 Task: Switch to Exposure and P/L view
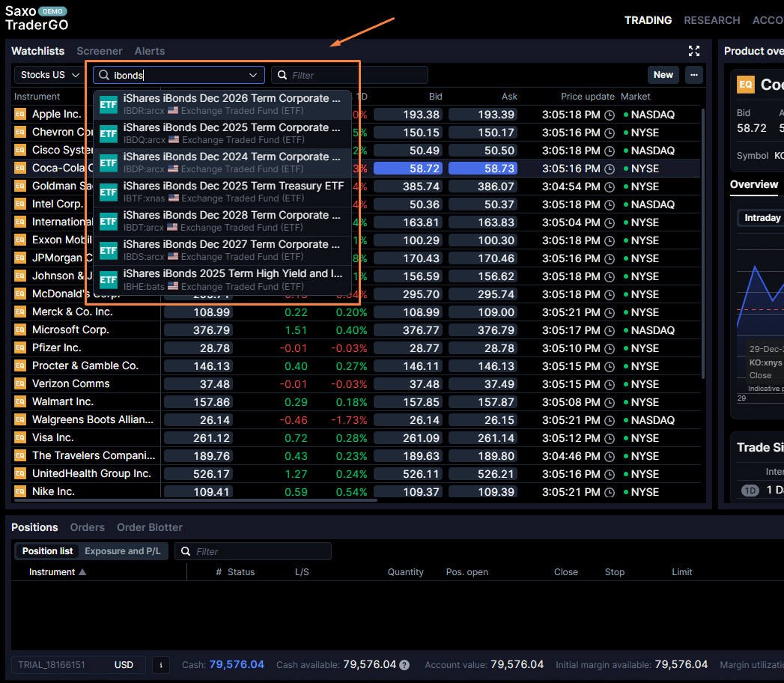[123, 551]
